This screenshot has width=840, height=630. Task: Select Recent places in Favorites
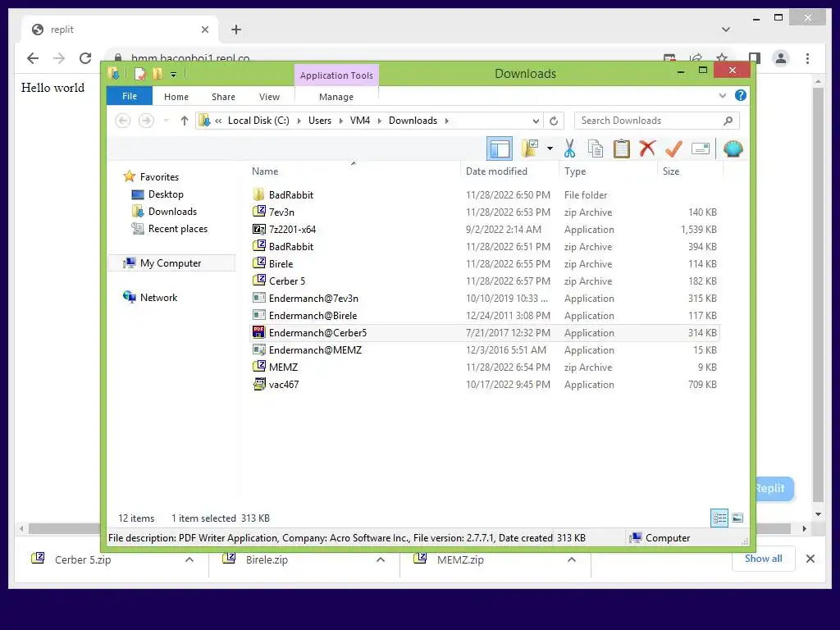(178, 229)
